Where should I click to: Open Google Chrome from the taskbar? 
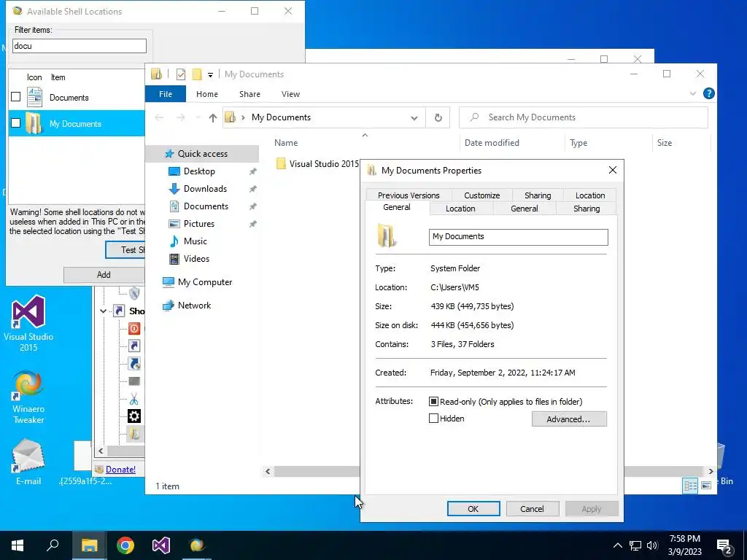click(x=125, y=545)
